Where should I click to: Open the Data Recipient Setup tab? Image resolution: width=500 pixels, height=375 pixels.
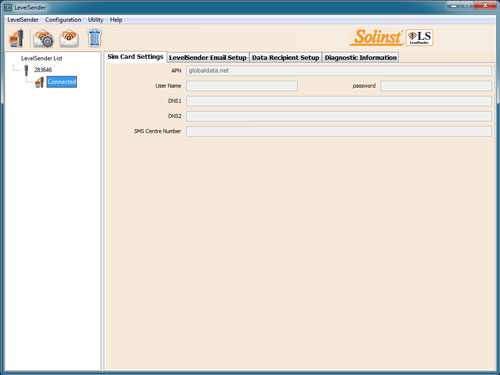tap(286, 57)
